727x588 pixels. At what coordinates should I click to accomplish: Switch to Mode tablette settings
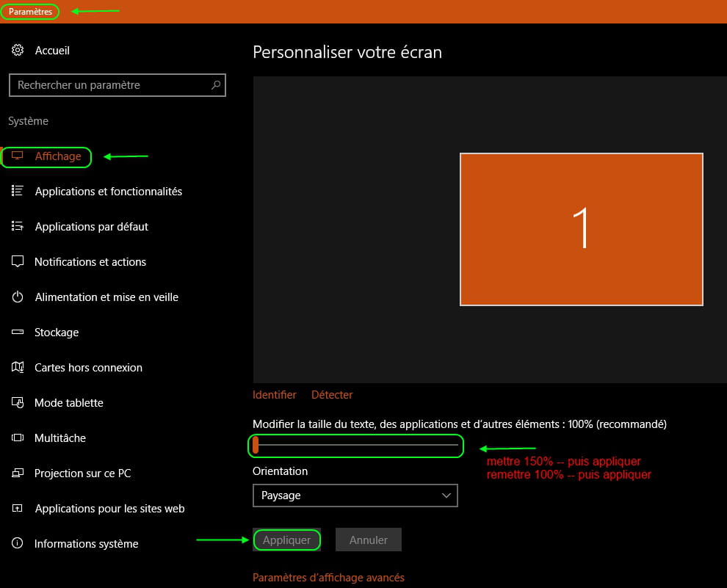point(68,403)
